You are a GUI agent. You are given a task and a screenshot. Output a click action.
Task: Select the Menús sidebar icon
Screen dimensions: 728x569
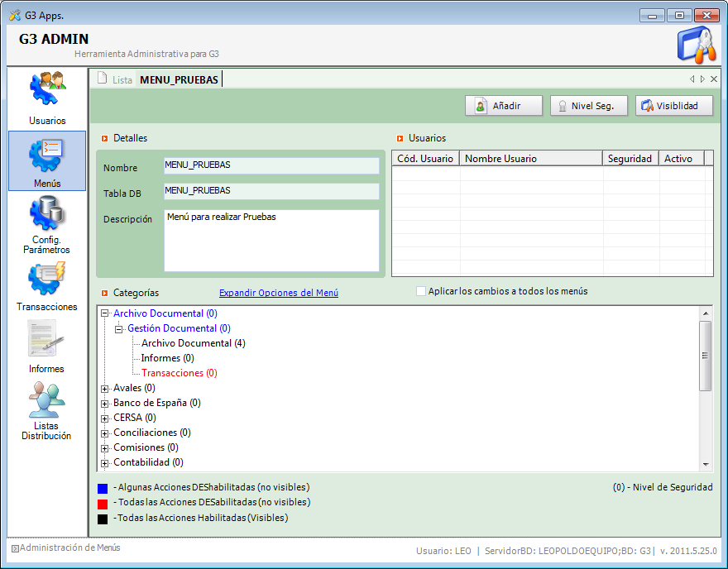[47, 154]
